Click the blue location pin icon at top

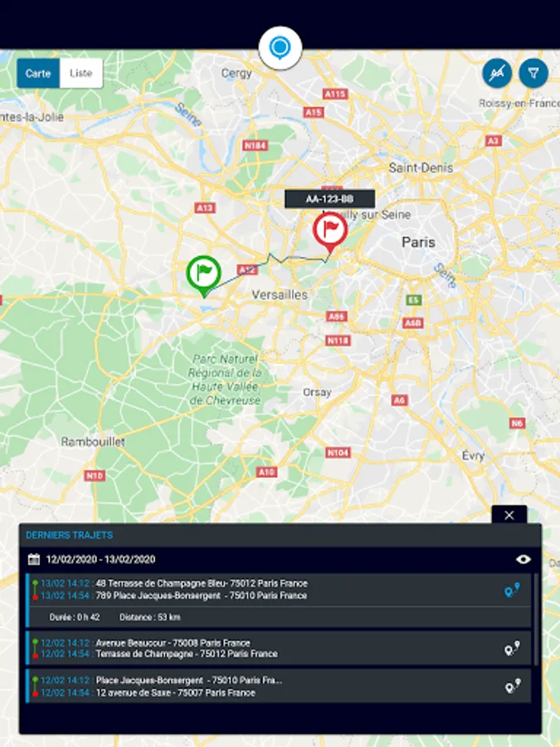280,48
